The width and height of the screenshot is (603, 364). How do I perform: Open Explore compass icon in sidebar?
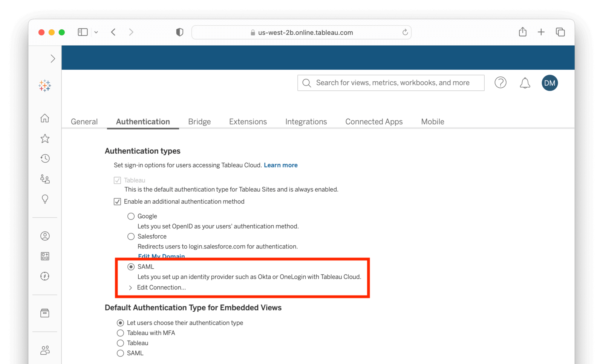[x=45, y=276]
